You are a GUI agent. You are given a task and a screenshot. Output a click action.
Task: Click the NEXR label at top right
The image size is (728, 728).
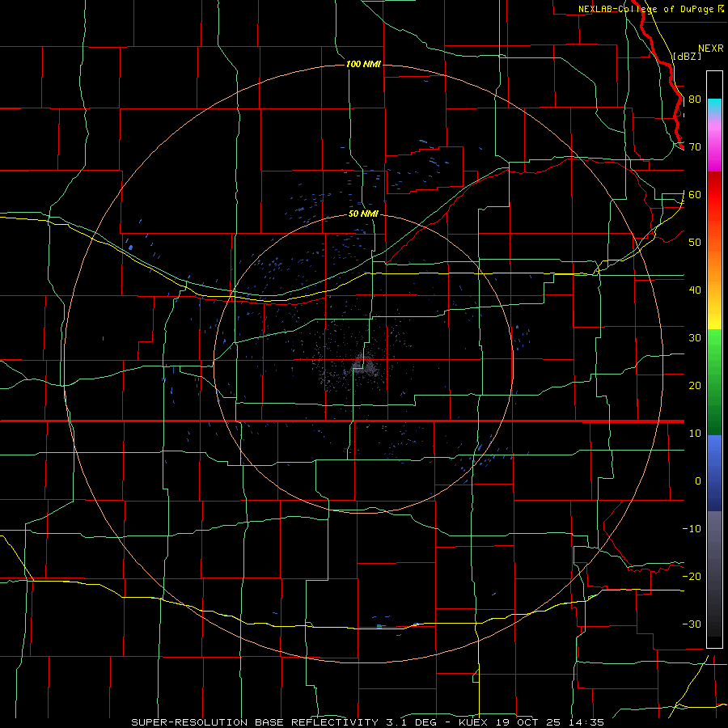coord(711,49)
